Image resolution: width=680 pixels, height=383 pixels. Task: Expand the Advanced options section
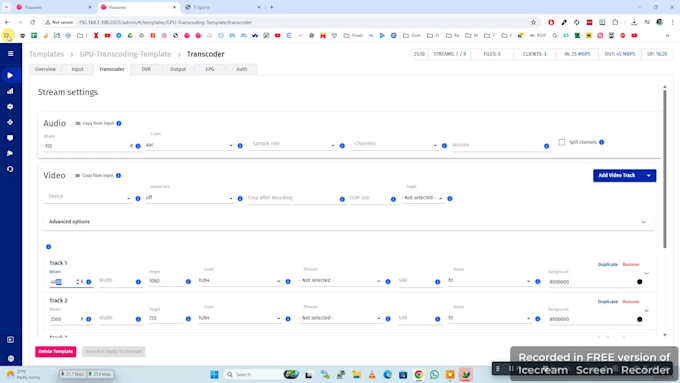(x=349, y=222)
